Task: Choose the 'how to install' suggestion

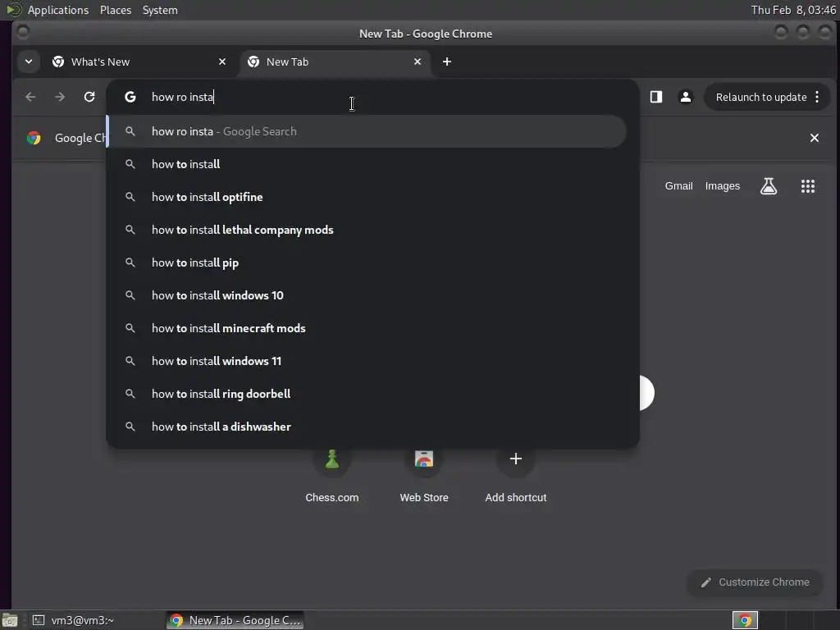Action: [x=367, y=164]
